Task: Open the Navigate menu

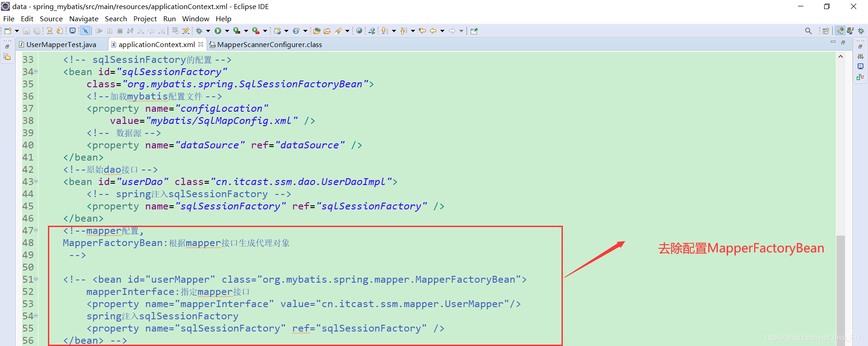Action: point(84,19)
